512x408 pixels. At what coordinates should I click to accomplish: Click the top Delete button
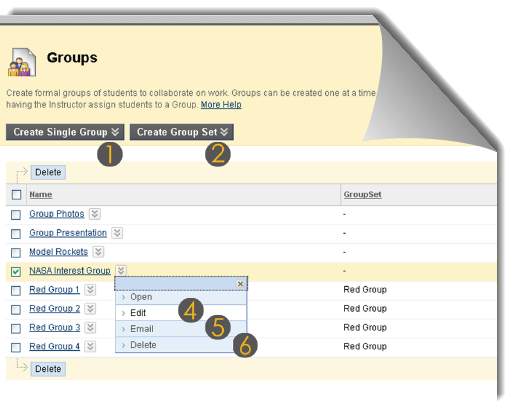click(48, 172)
